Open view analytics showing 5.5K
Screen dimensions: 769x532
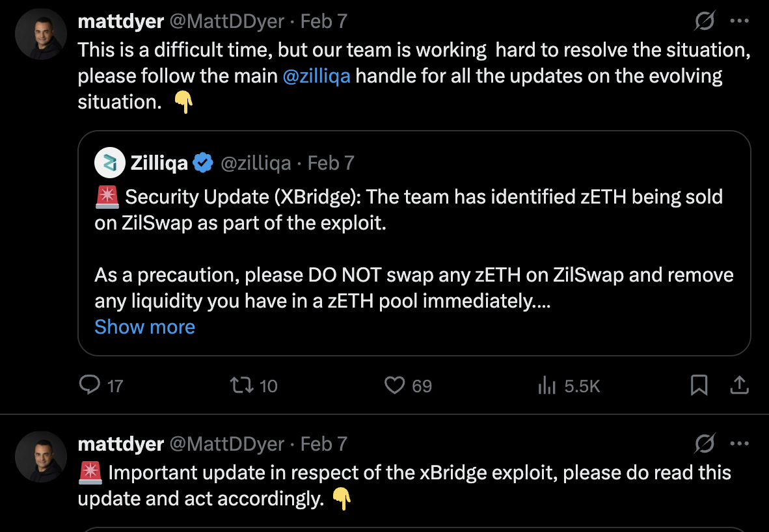point(547,386)
